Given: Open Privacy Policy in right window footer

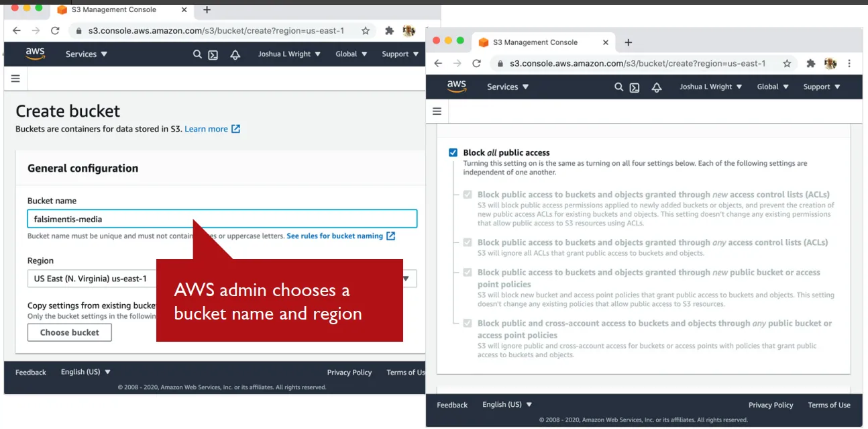Looking at the screenshot, I should (771, 405).
